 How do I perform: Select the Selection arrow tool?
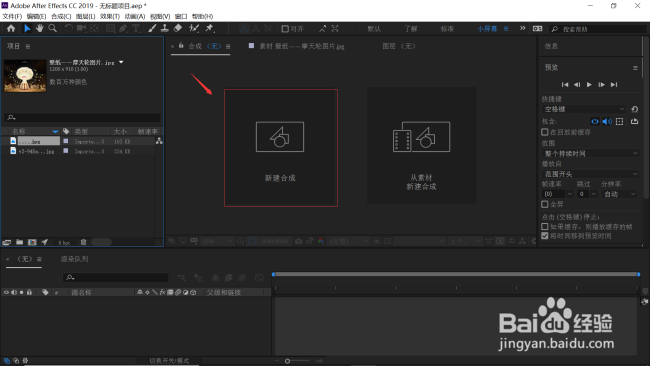point(27,28)
